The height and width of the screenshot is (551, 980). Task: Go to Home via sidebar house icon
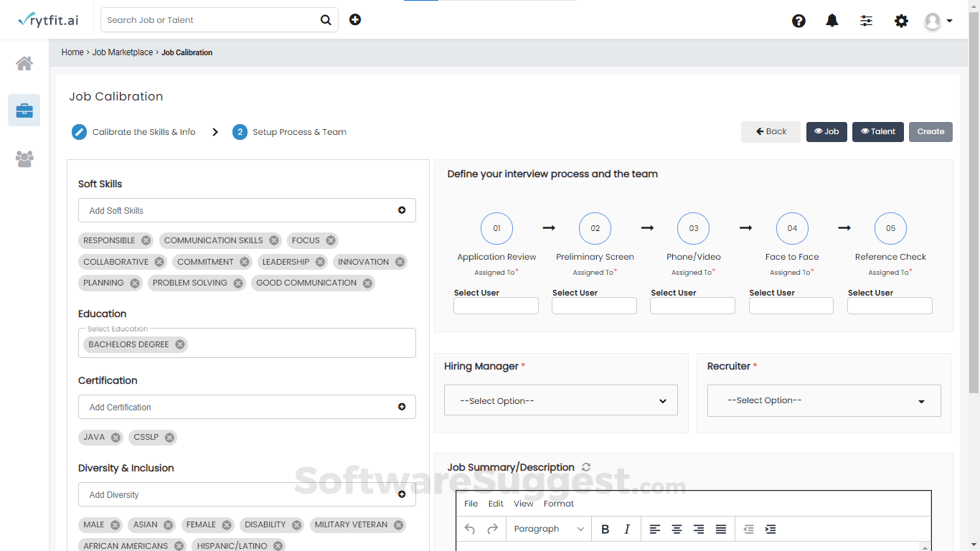pos(24,63)
